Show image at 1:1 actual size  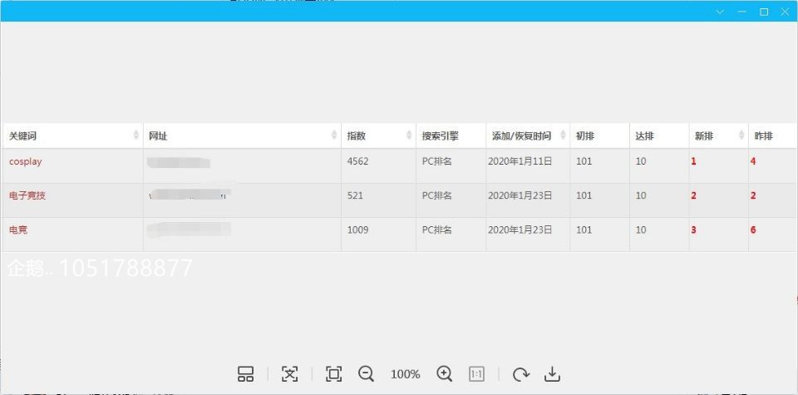click(x=477, y=374)
